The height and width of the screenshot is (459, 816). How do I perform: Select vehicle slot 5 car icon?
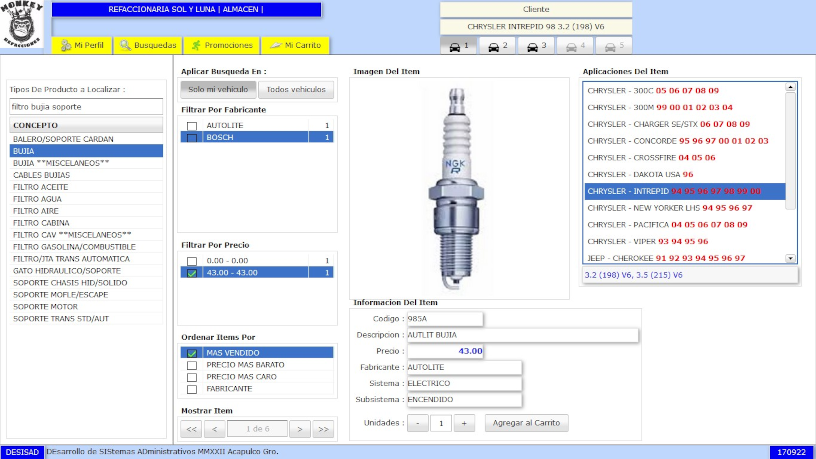[614, 46]
